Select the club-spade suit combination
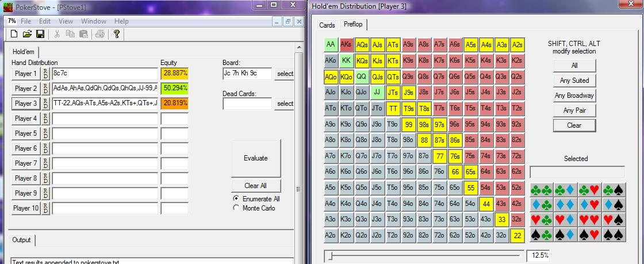Image resolution: width=644 pixels, height=264 pixels. pyautogui.click(x=614, y=190)
